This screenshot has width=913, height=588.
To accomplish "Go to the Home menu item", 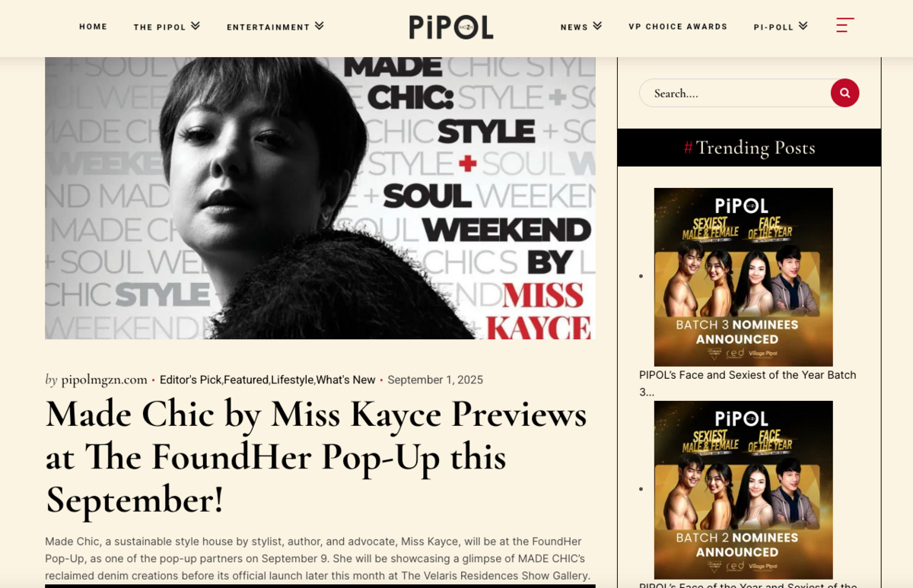I will (x=94, y=27).
